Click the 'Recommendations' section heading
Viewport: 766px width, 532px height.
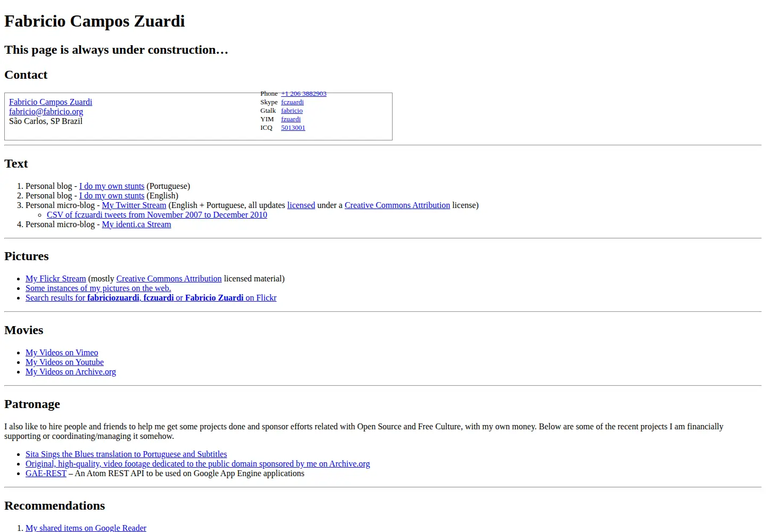coord(55,506)
